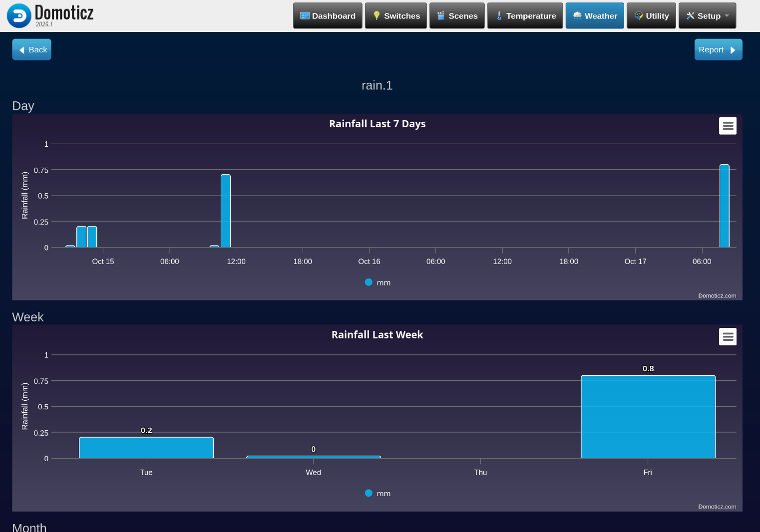Viewport: 760px width, 532px height.
Task: Click the Domoticz logo icon
Action: pyautogui.click(x=19, y=15)
